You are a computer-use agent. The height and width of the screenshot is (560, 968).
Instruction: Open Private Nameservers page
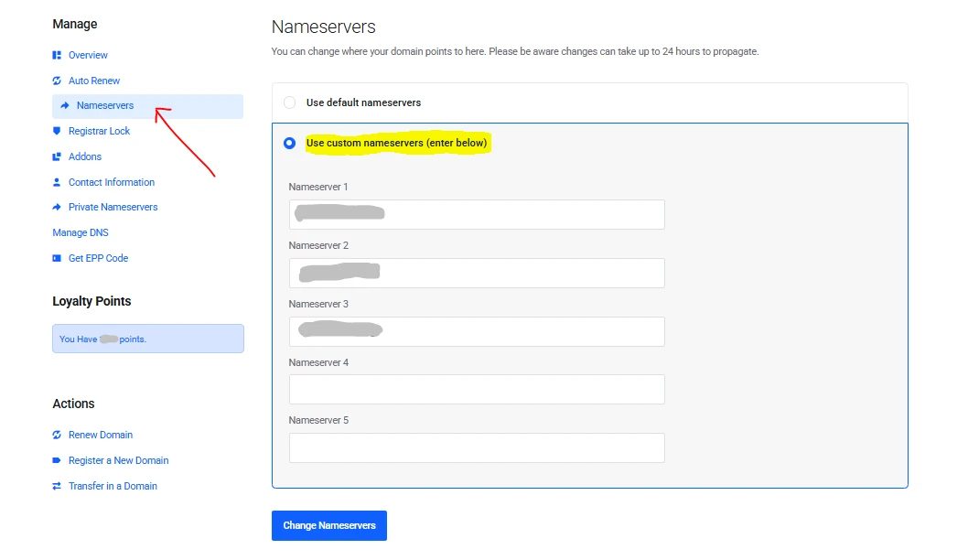[x=113, y=207]
